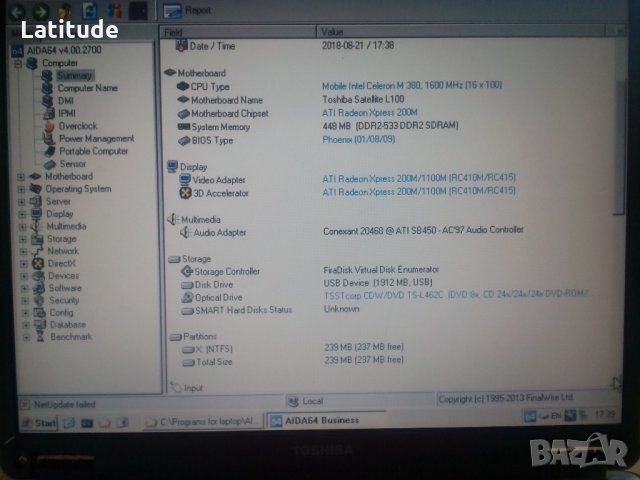Image resolution: width=640 pixels, height=480 pixels.
Task: Click the Video Adapter monitor icon
Action: (x=185, y=180)
